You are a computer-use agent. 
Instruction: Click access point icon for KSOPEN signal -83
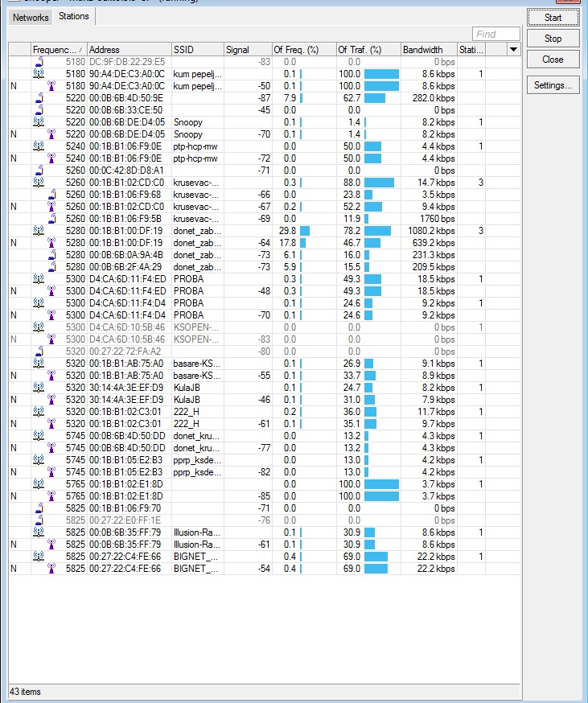[51, 339]
